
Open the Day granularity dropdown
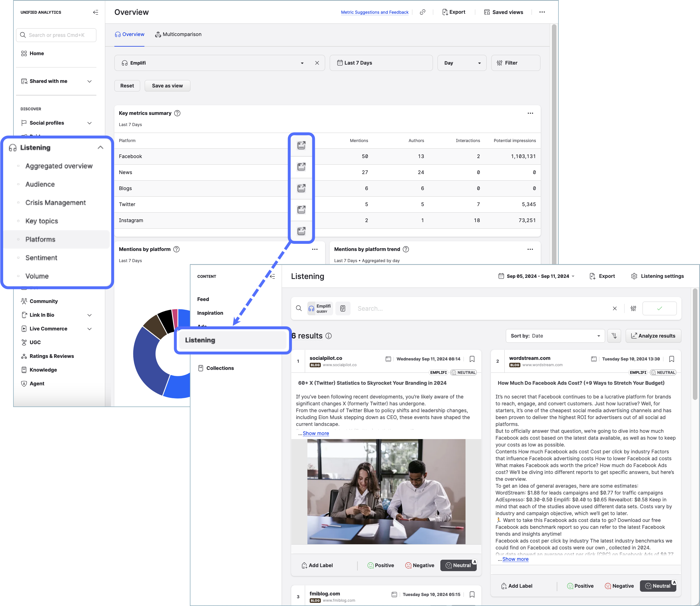462,63
